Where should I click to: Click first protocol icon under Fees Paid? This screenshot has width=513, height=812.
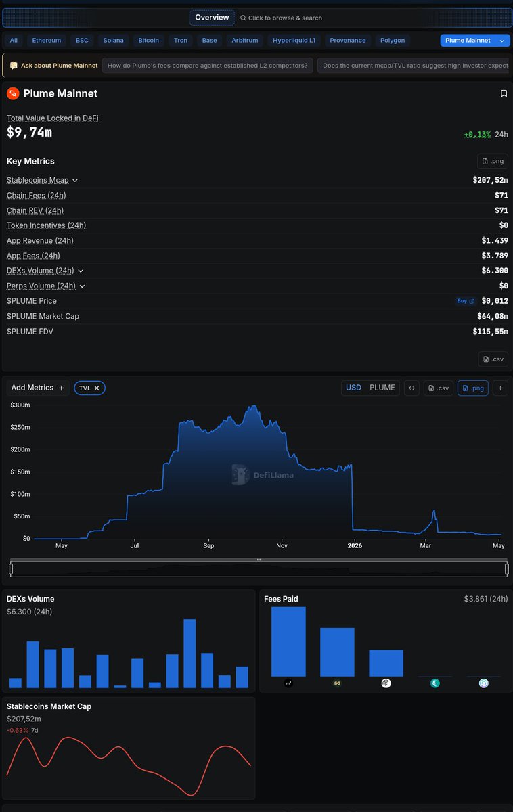click(288, 683)
